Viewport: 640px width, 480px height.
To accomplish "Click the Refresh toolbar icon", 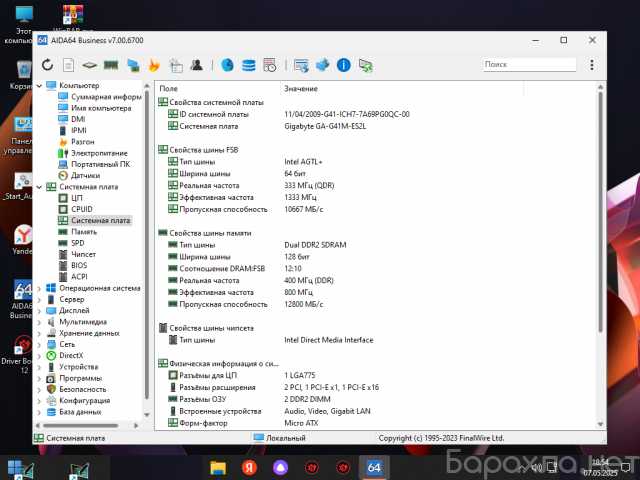I will click(x=48, y=64).
